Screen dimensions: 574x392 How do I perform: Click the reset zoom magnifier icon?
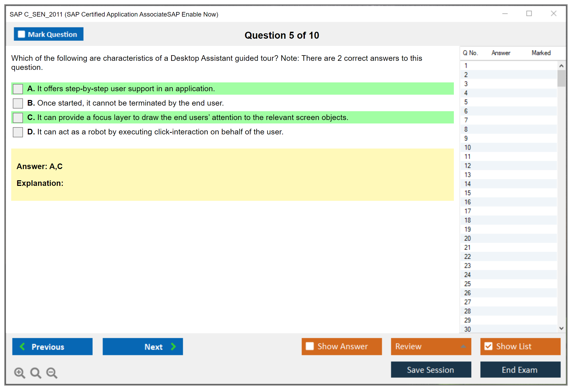(36, 373)
